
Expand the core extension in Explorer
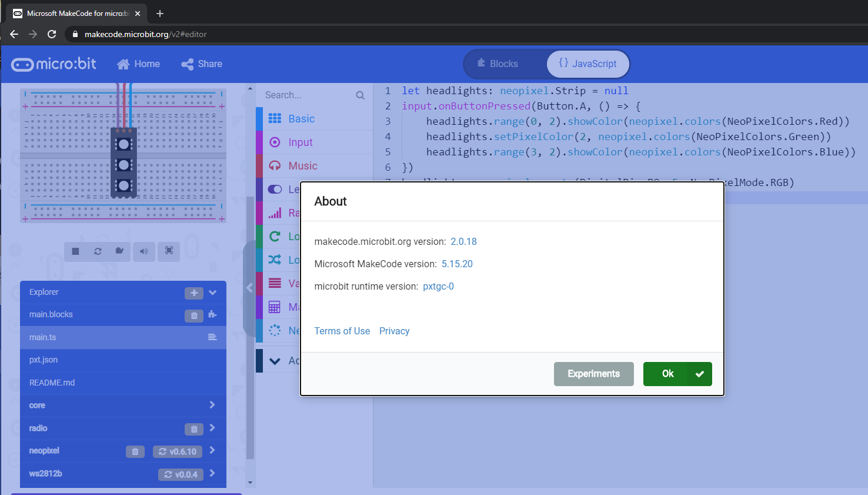213,405
